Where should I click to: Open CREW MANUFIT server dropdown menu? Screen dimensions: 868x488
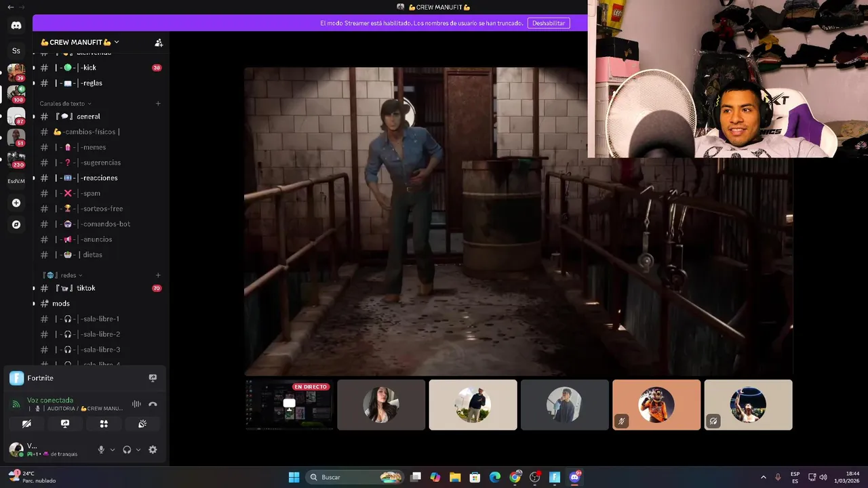tap(80, 42)
